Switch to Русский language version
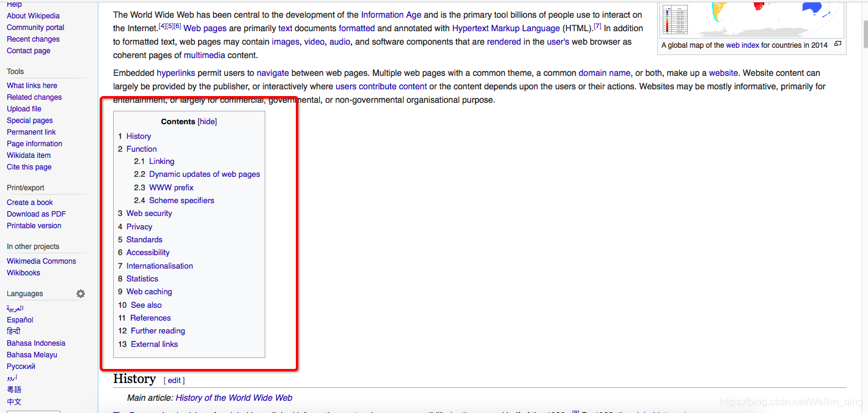The image size is (868, 413). click(21, 366)
